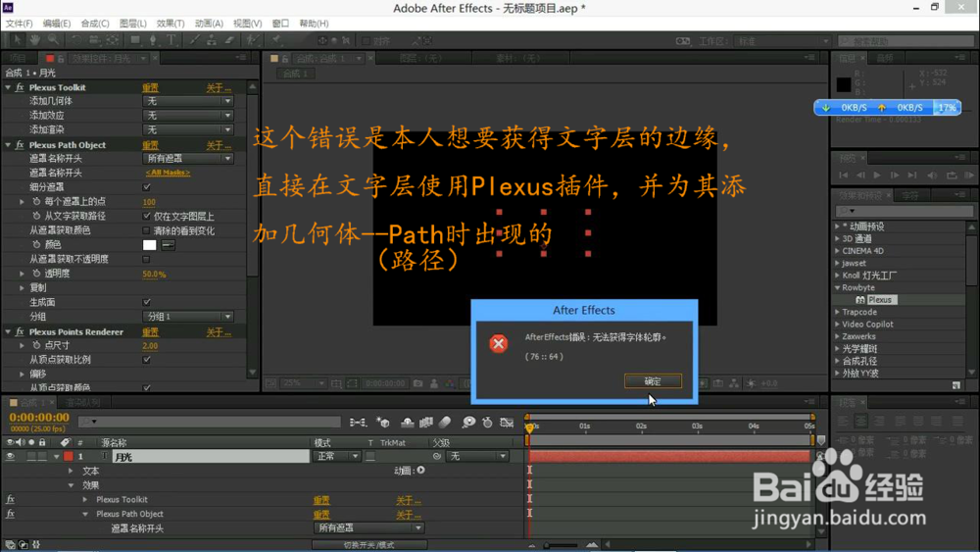Select the Pen tool

pos(153,40)
